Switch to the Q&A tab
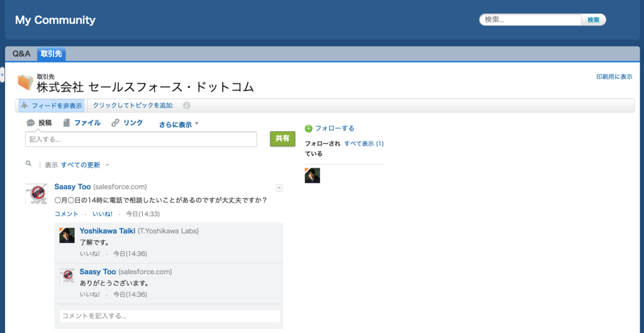The image size is (644, 333). tap(21, 54)
